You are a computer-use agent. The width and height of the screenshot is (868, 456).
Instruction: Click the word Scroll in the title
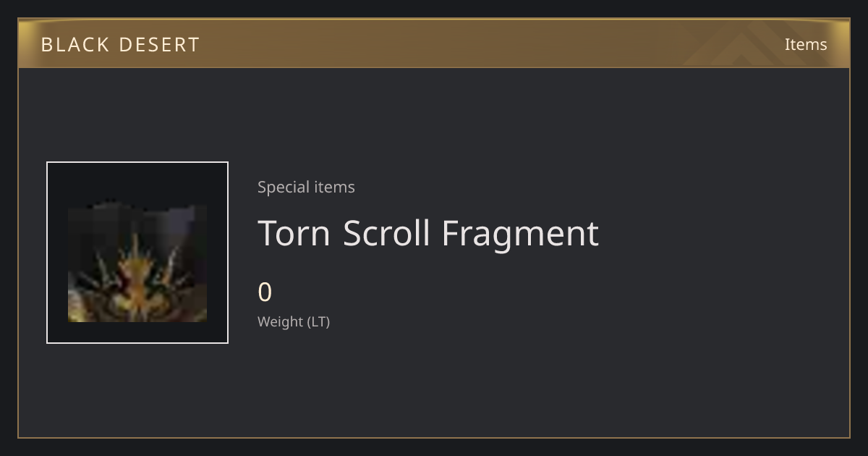click(386, 233)
